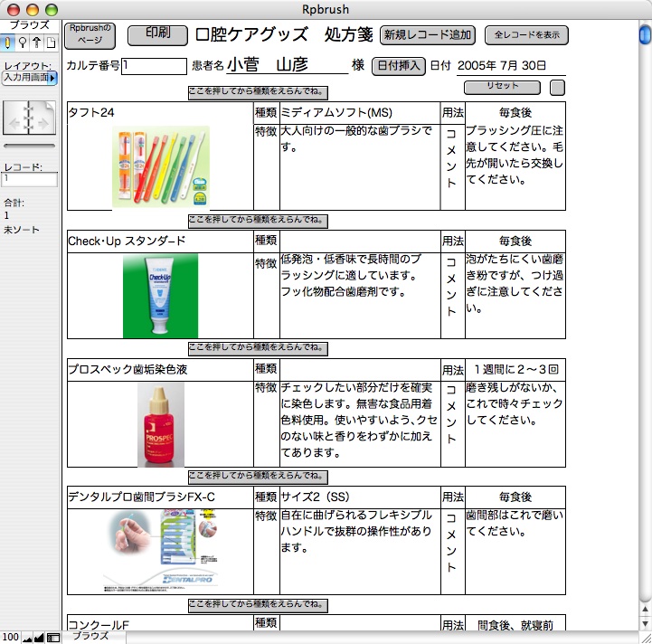Open the type chooser above Check·Up スタンダード
The image size is (652, 644).
pyautogui.click(x=258, y=221)
